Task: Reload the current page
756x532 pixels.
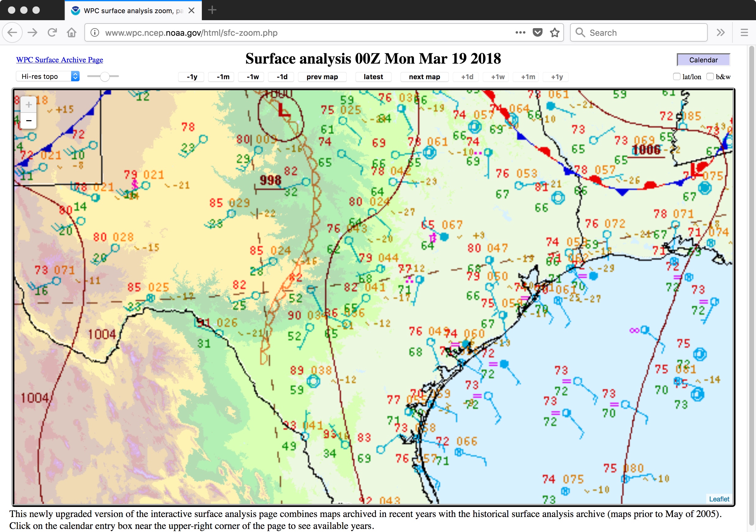Action: (x=52, y=33)
